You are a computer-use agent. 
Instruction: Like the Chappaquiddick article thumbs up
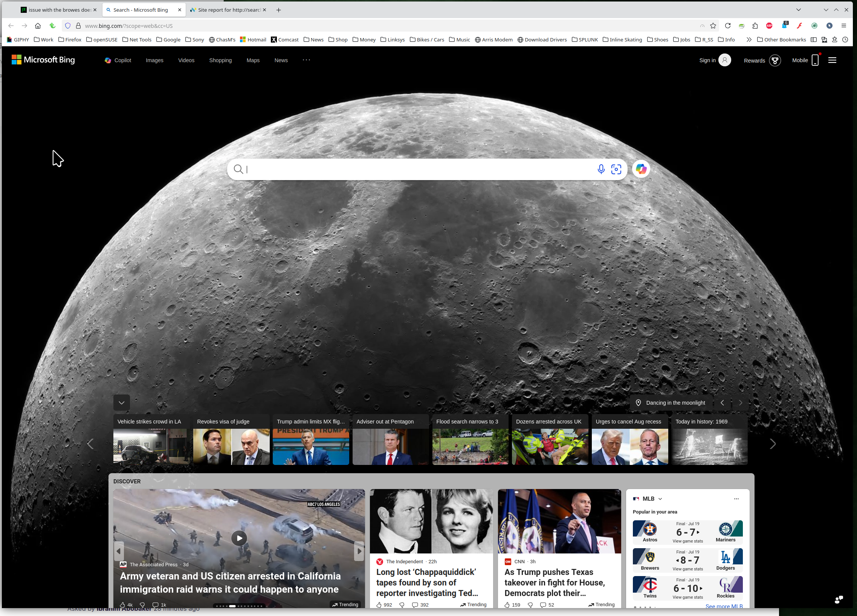pos(379,605)
